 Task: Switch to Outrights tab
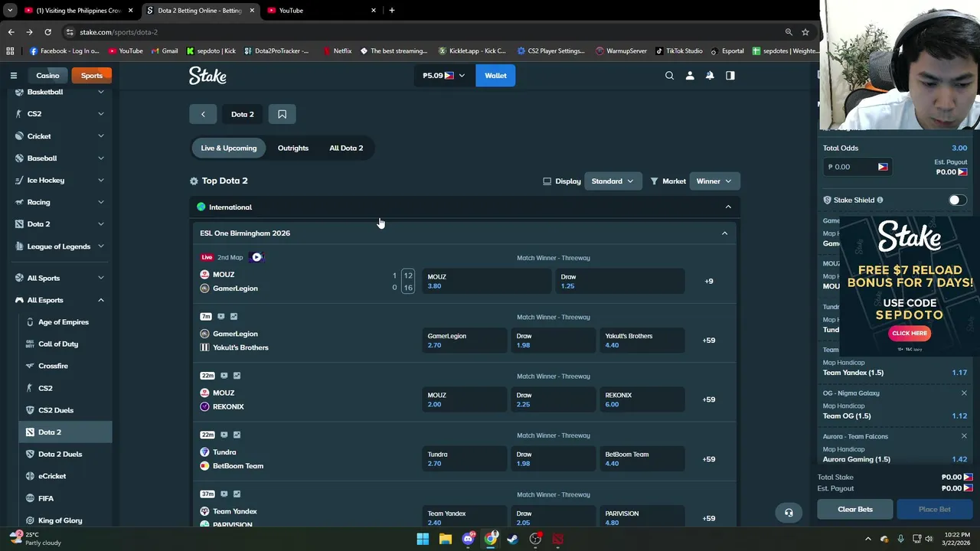coord(293,148)
